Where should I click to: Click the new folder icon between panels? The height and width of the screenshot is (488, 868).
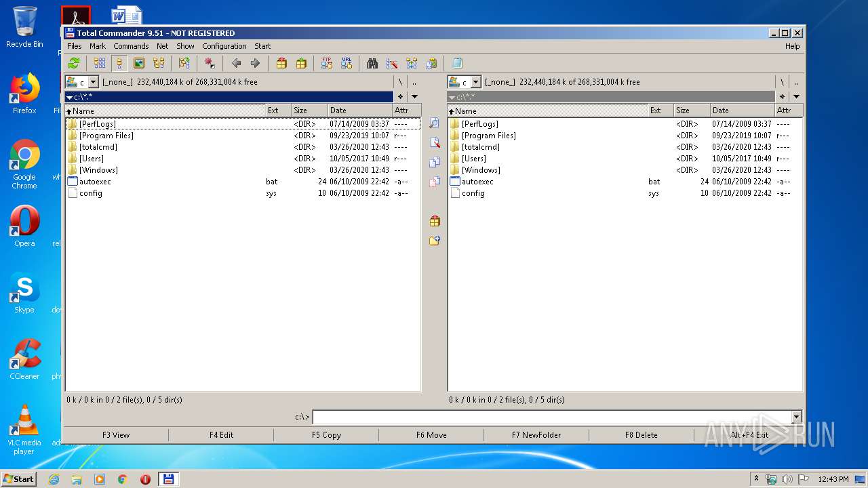click(x=435, y=241)
